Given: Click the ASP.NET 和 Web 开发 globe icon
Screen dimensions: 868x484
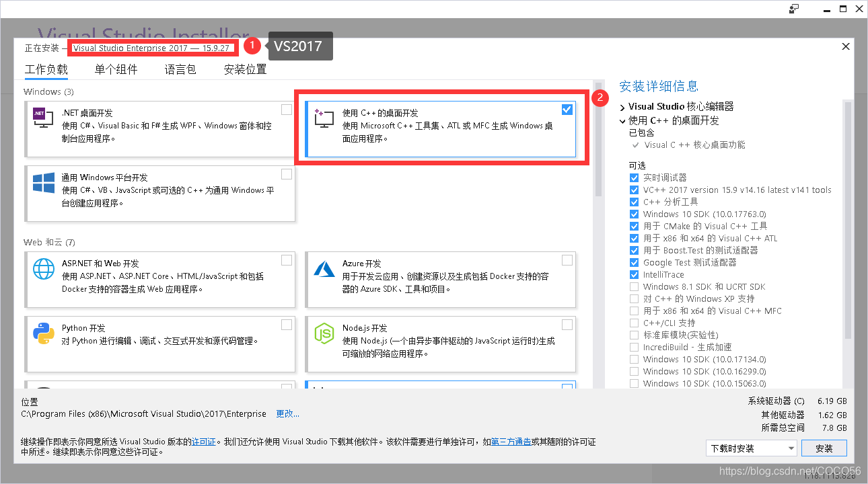Looking at the screenshot, I should pos(43,268).
